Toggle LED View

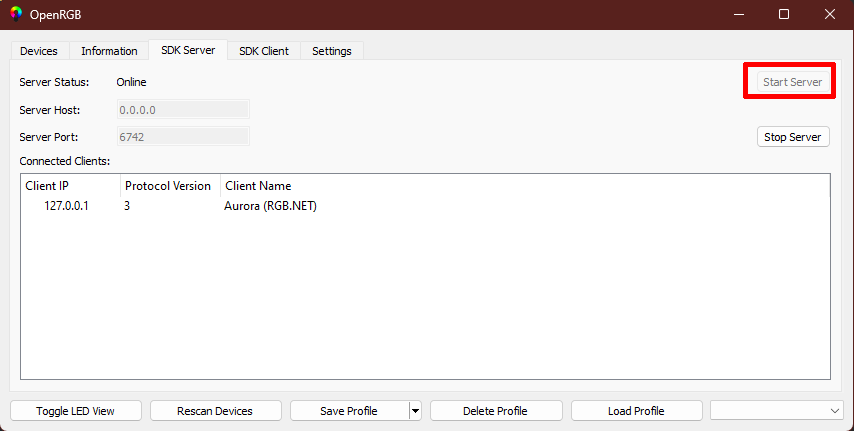[76, 411]
